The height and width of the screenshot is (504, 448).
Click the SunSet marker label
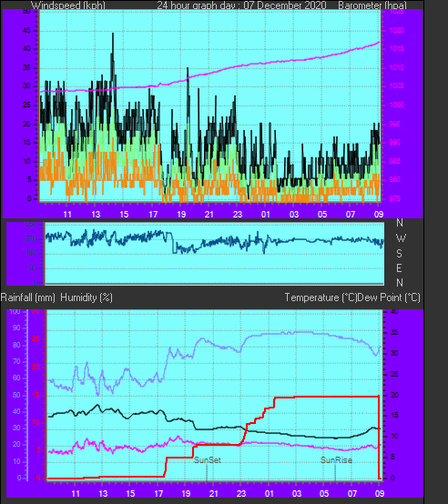208,460
